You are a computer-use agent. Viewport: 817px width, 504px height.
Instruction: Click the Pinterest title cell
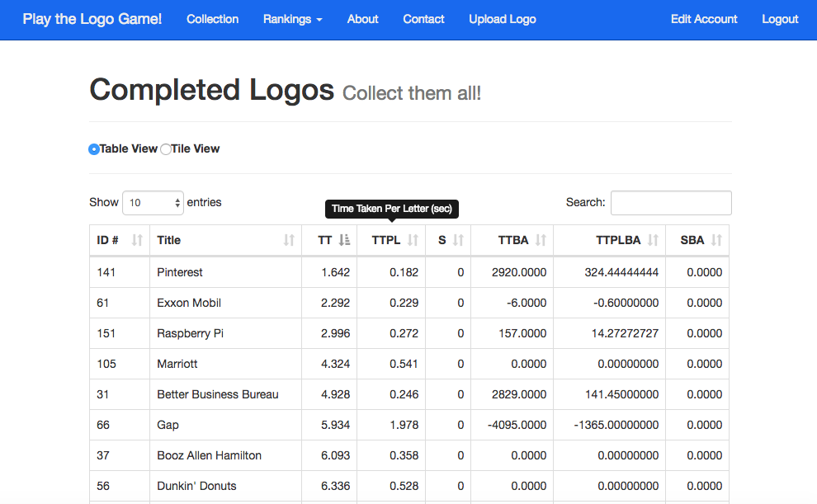pyautogui.click(x=225, y=272)
